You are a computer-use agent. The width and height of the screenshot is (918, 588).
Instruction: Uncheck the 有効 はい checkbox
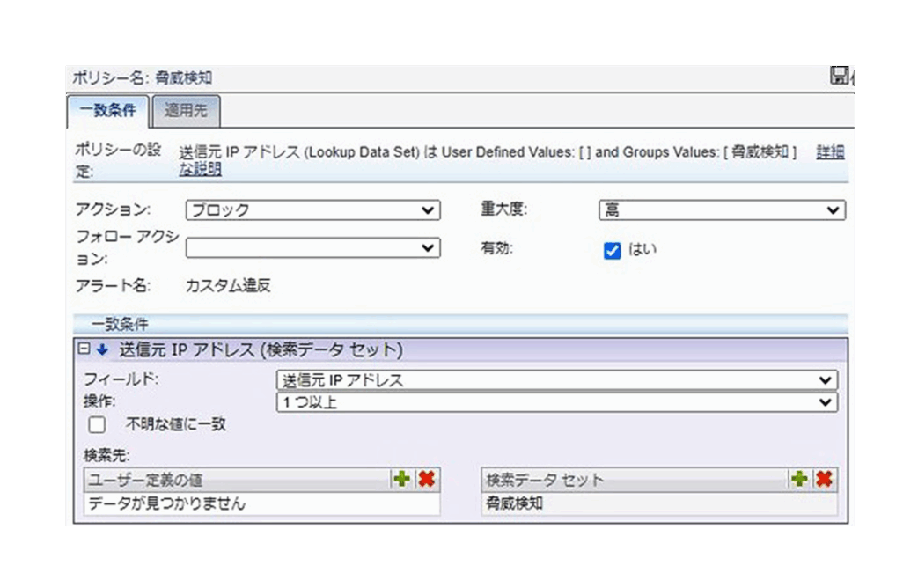613,250
